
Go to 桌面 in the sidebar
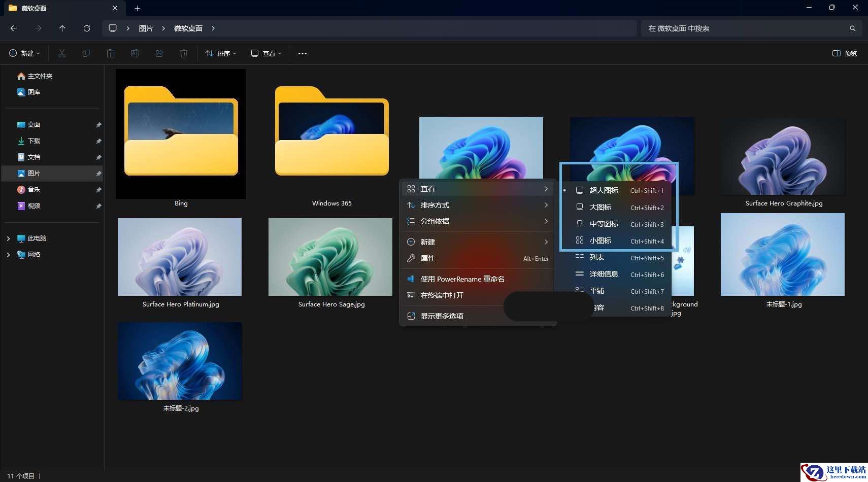[x=29, y=125]
